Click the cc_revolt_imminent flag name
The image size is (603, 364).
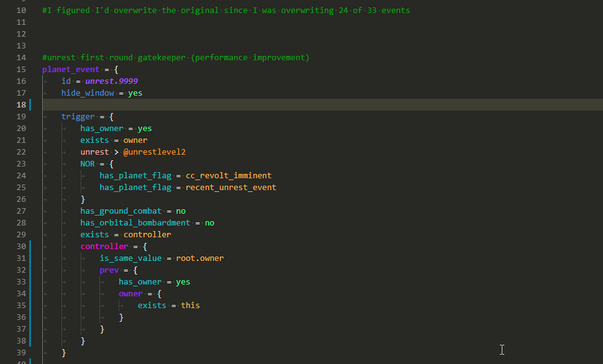pos(229,176)
